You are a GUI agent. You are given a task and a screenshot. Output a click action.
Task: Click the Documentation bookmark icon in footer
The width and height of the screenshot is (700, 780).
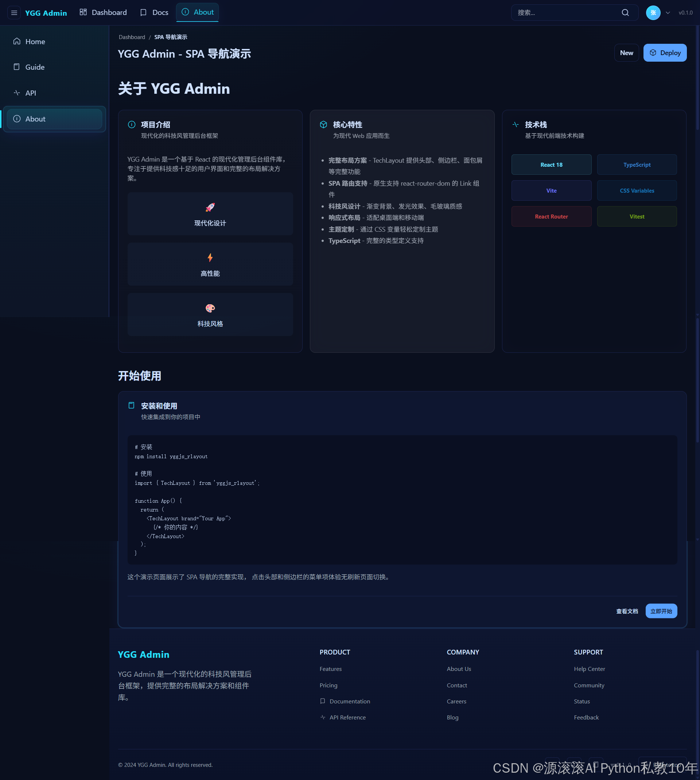click(x=323, y=701)
